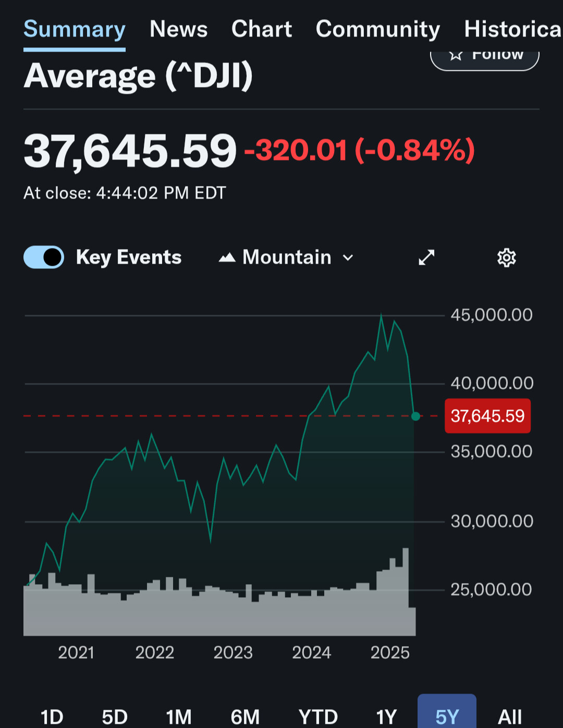Select the 1D time range

click(x=52, y=717)
